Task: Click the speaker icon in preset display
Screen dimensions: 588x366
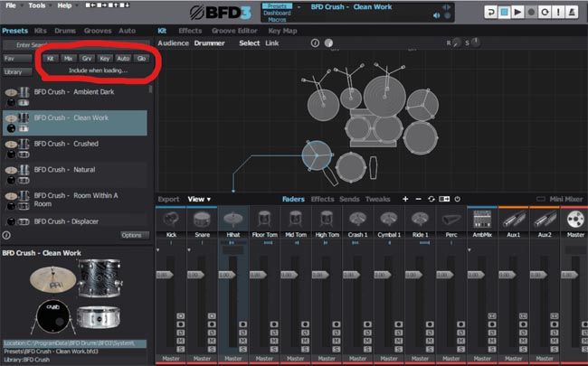Action: (x=436, y=15)
